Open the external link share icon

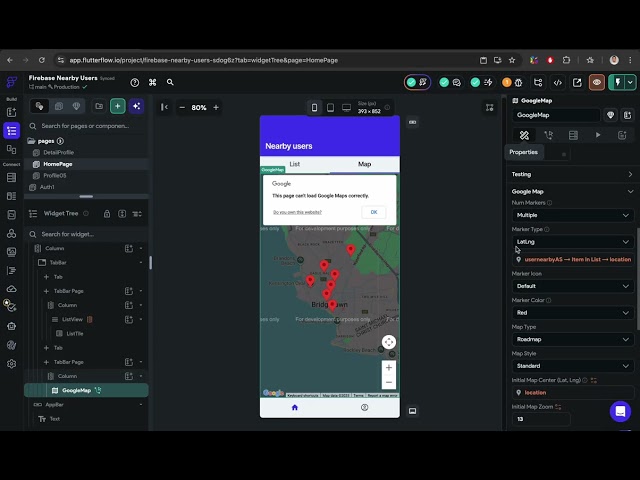coord(577,82)
